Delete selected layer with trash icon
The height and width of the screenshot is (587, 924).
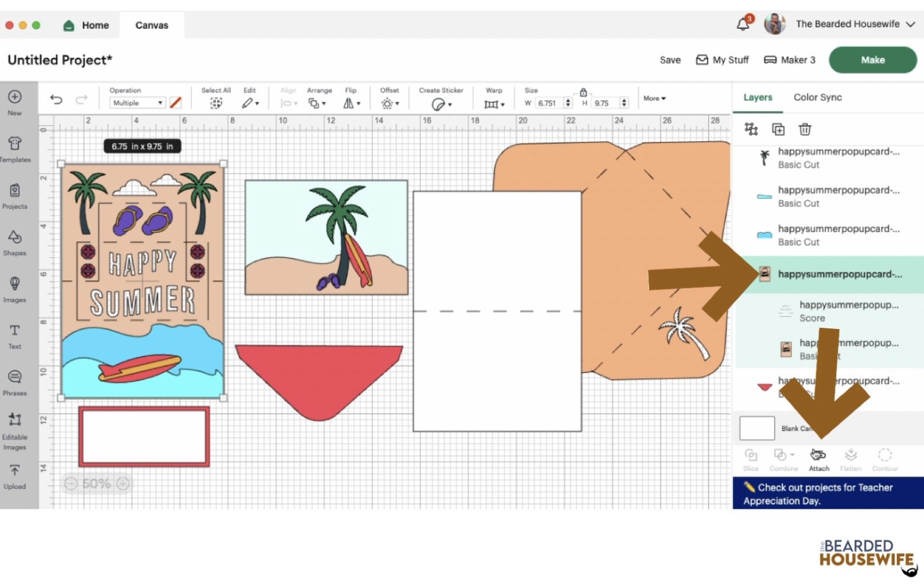pyautogui.click(x=804, y=129)
